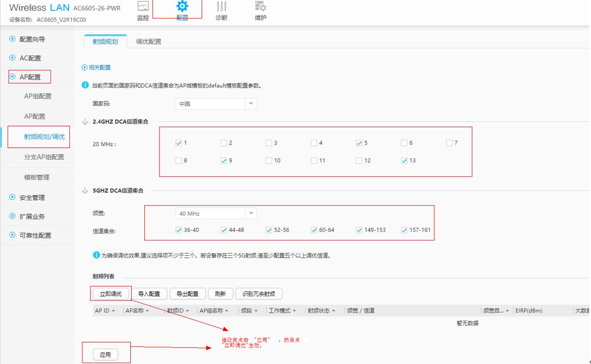Check 2.4GHz channel 12

point(359,160)
